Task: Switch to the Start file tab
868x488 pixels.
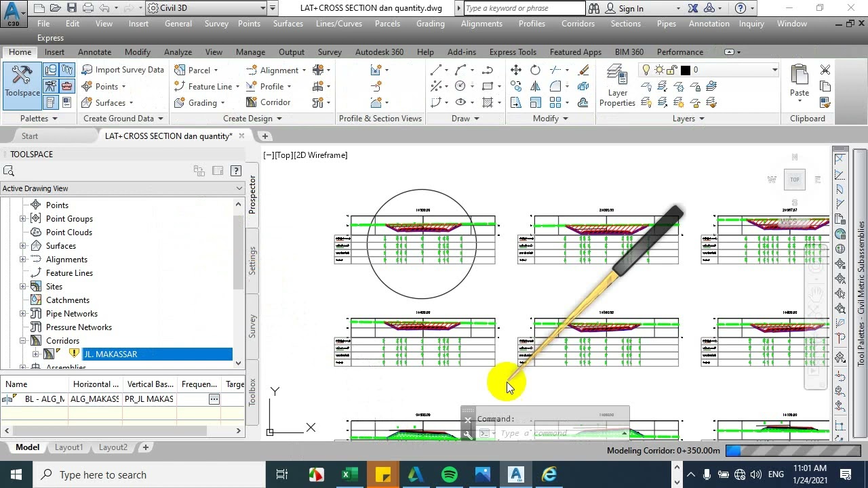Action: (30, 136)
